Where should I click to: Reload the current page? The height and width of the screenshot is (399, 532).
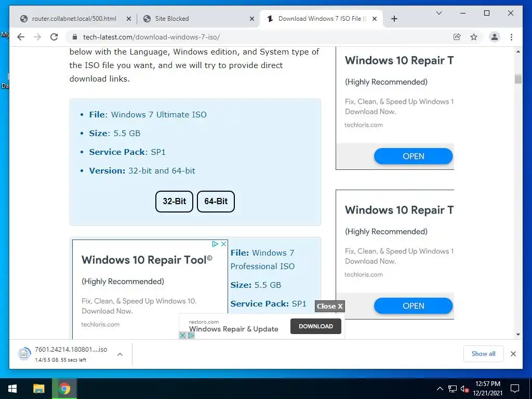click(54, 37)
